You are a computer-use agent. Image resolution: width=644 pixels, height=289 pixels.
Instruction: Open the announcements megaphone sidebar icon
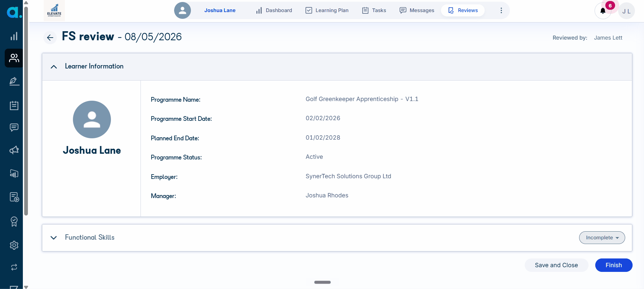tap(14, 150)
